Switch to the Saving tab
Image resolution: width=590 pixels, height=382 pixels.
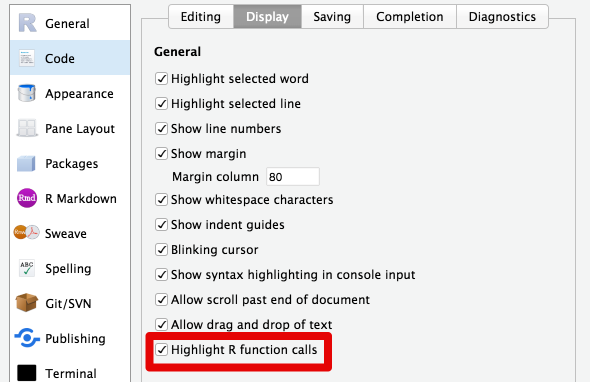[x=332, y=17]
